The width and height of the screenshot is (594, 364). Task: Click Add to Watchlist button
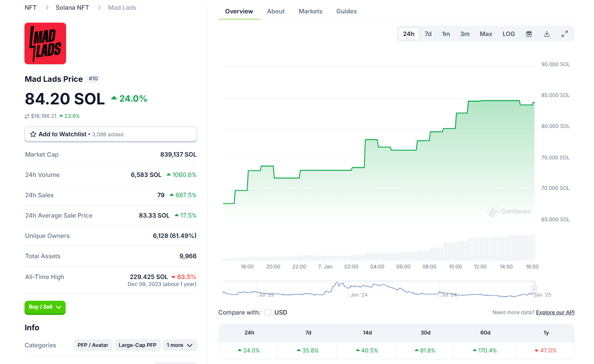111,134
